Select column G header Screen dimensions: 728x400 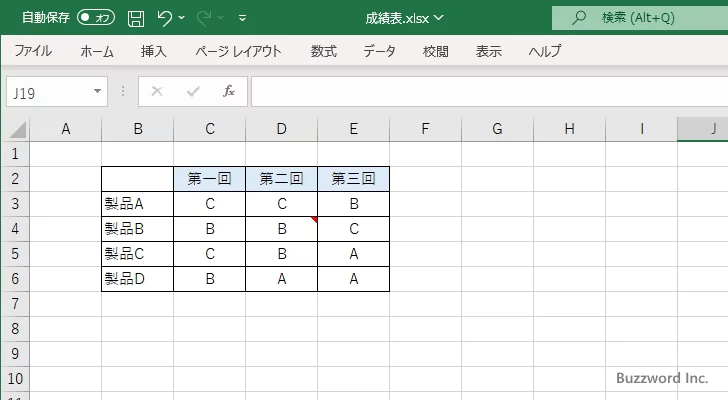[497, 129]
